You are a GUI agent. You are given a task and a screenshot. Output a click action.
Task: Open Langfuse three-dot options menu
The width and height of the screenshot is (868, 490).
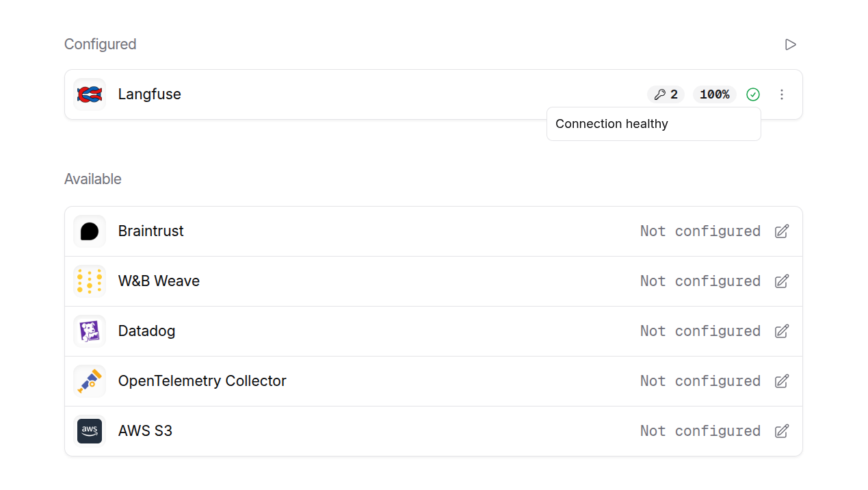(x=782, y=94)
